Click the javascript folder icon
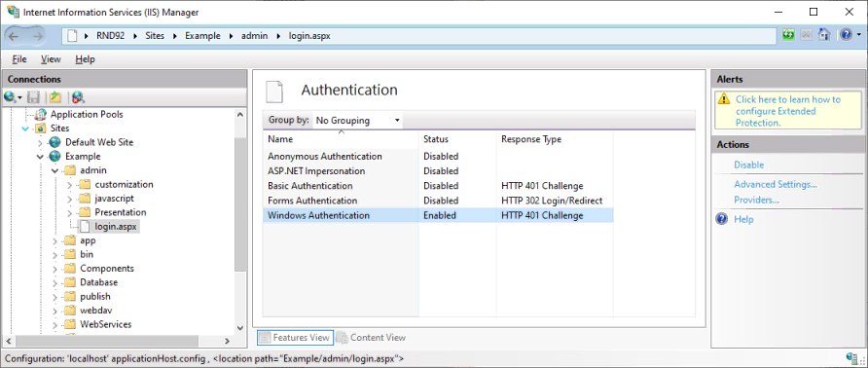Viewport: 868px width, 368px height. pyautogui.click(x=84, y=199)
